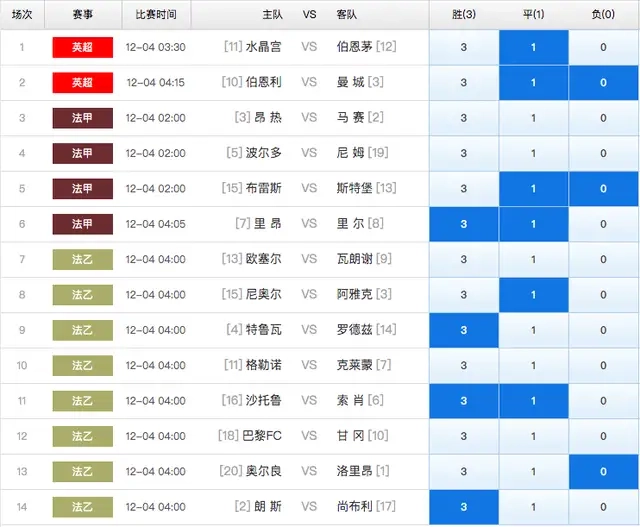Click match time 12-04 04:15
The image size is (640, 527).
pos(156,83)
